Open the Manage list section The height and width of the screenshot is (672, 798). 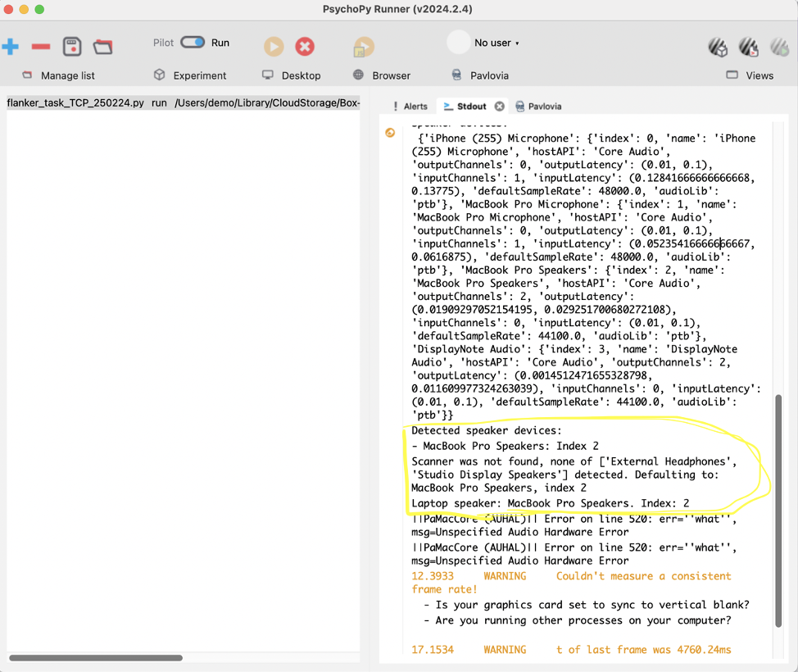pos(58,75)
